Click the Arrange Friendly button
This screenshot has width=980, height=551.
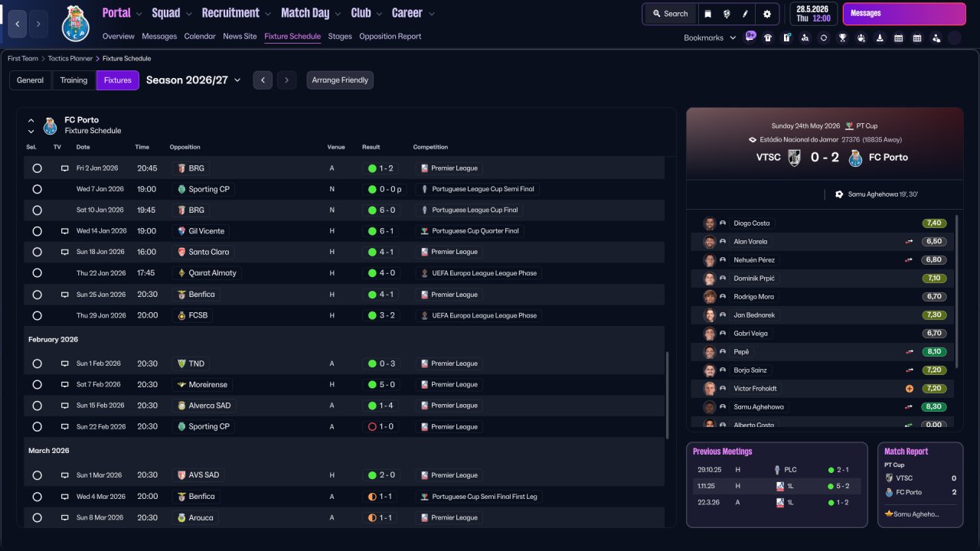pos(340,80)
